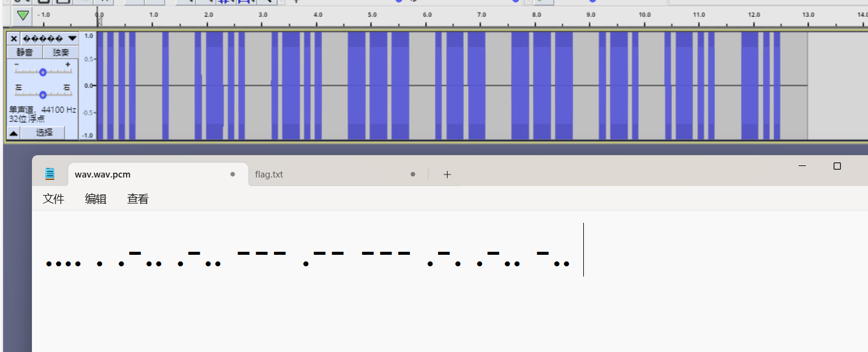Image resolution: width=868 pixels, height=352 pixels.
Task: Click the track gain slider knob
Action: [x=43, y=72]
